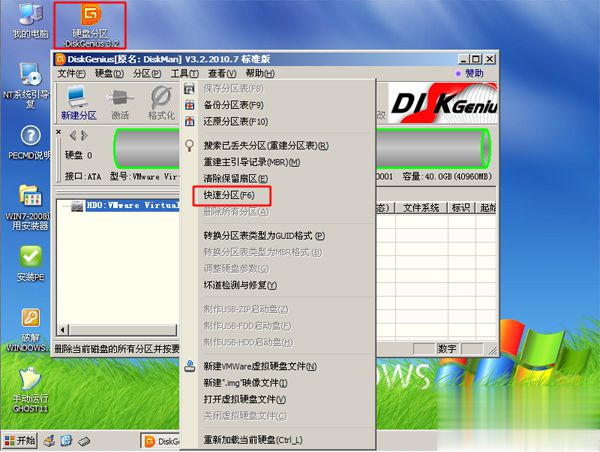Open the 安装PE desktop icon
Viewport: 600px width, 452px height.
click(x=29, y=262)
